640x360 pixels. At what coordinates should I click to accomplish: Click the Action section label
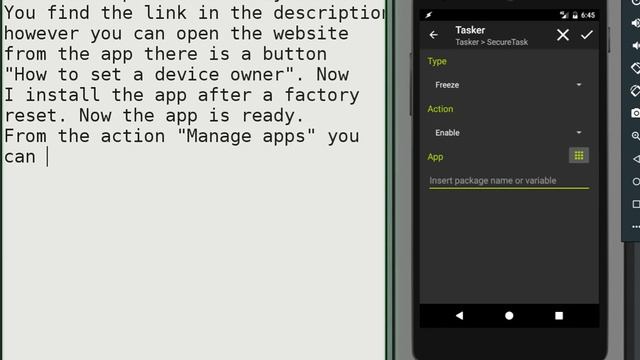pos(440,109)
